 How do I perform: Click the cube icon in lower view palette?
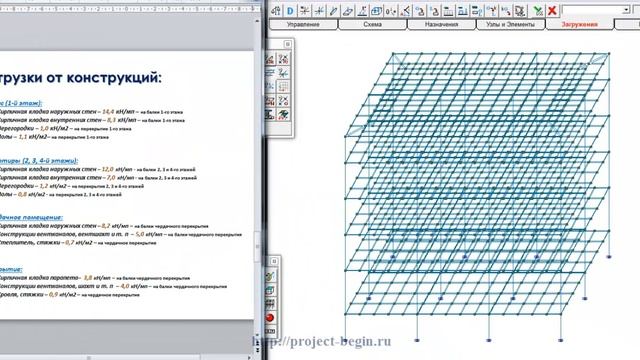coord(270,290)
